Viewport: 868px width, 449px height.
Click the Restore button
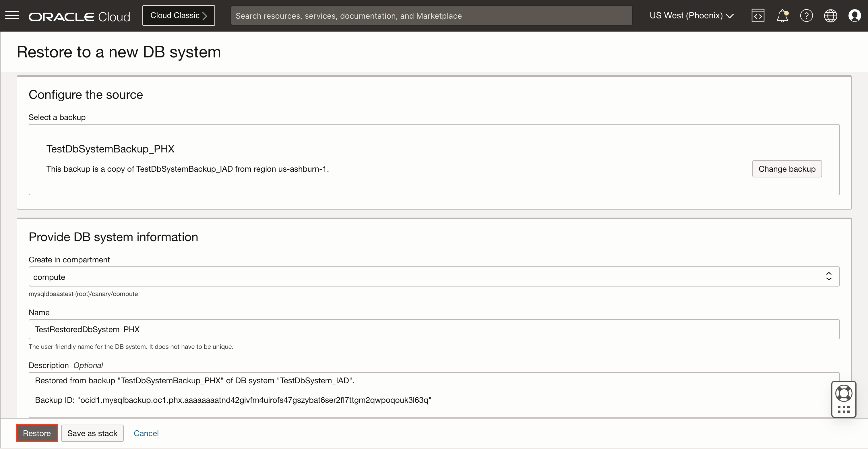37,433
